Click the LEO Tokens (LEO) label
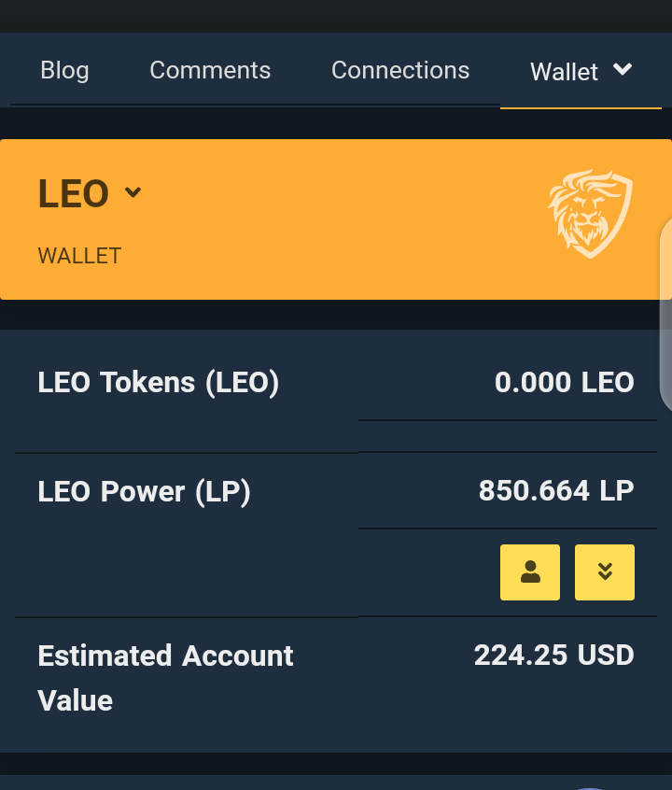 (158, 383)
